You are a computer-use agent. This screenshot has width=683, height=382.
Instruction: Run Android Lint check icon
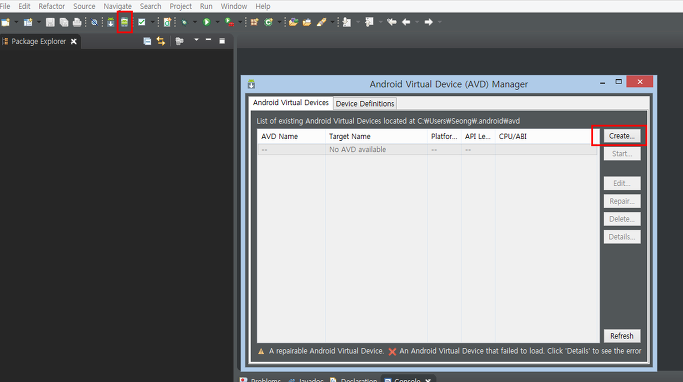(142, 22)
